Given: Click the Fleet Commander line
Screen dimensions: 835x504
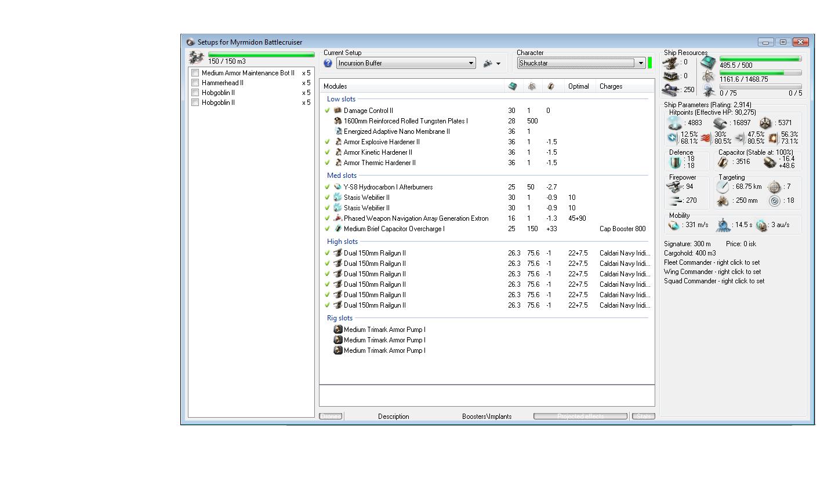Looking at the screenshot, I should 712,262.
